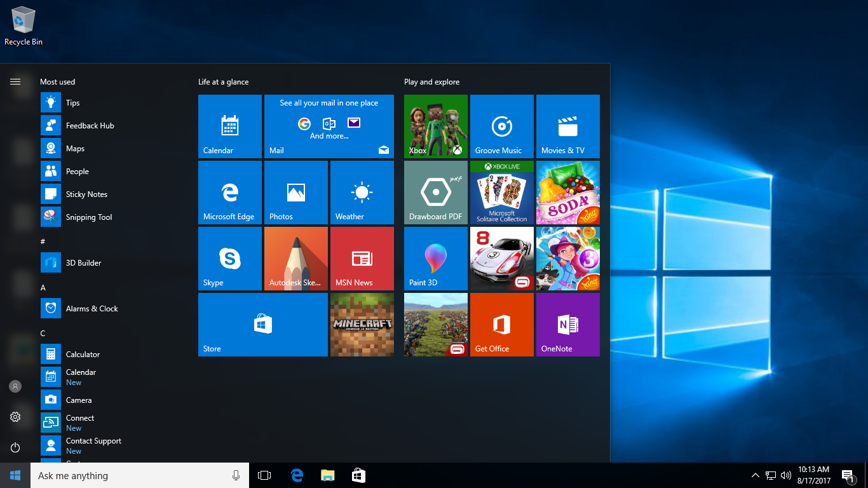
Task: Open the Action Center notifications
Action: [x=848, y=475]
